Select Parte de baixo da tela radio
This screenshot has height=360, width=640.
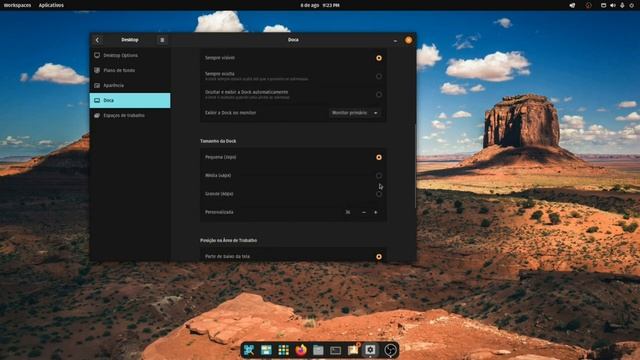coord(379,257)
